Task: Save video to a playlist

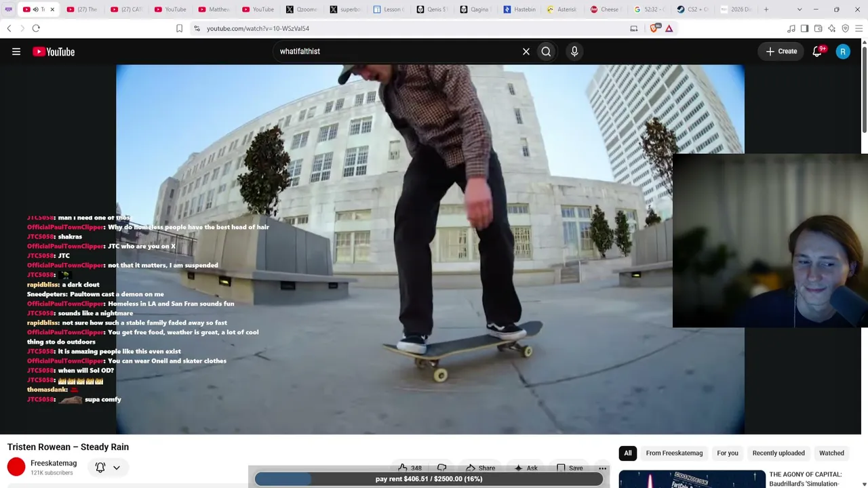Action: pos(570,468)
